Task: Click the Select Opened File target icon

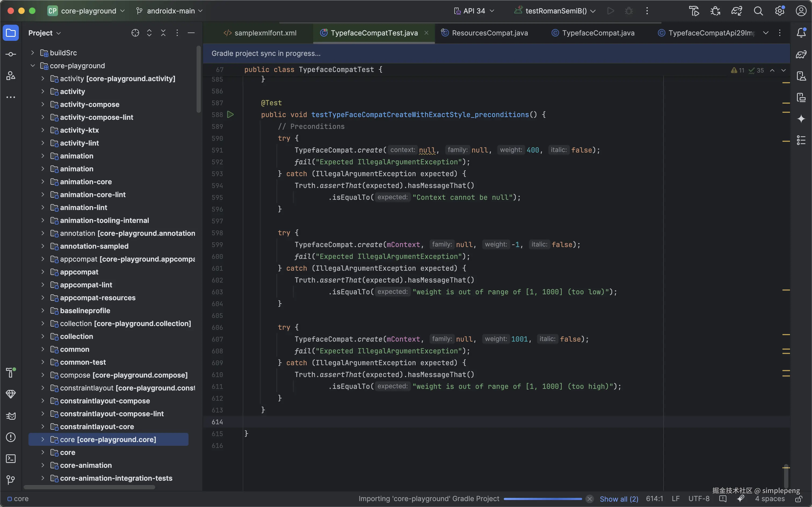Action: pyautogui.click(x=135, y=33)
